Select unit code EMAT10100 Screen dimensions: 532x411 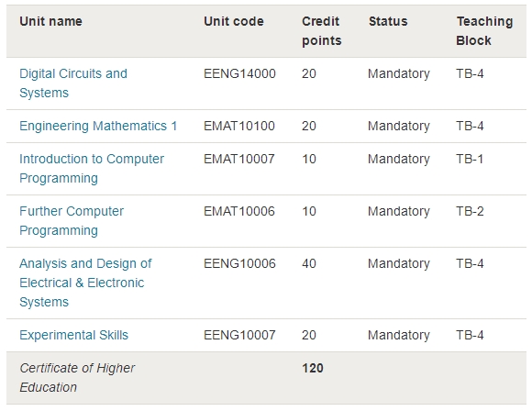click(x=239, y=126)
